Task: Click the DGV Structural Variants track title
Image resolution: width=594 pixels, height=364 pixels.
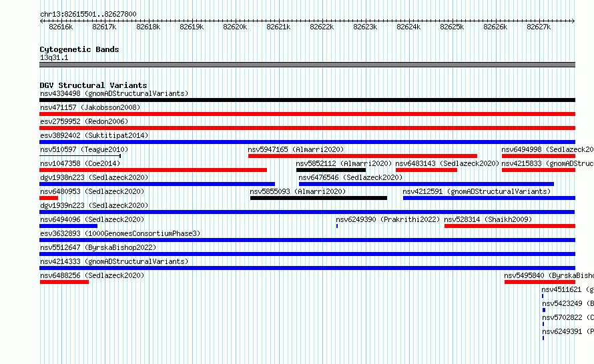Action: (93, 85)
